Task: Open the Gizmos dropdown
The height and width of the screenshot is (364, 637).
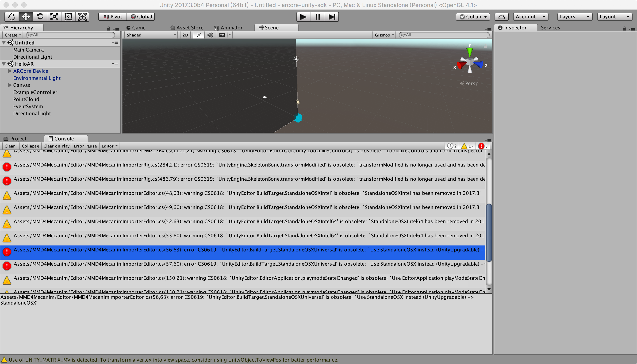Action: pos(384,35)
